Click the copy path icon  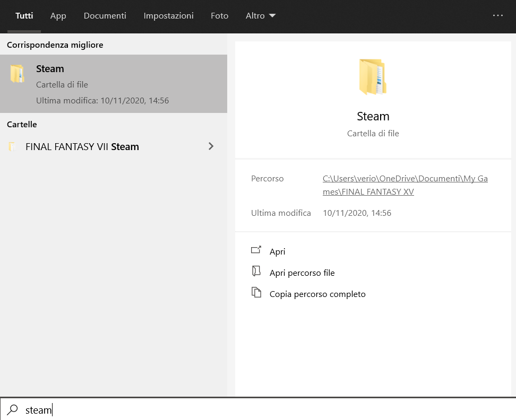(x=256, y=292)
